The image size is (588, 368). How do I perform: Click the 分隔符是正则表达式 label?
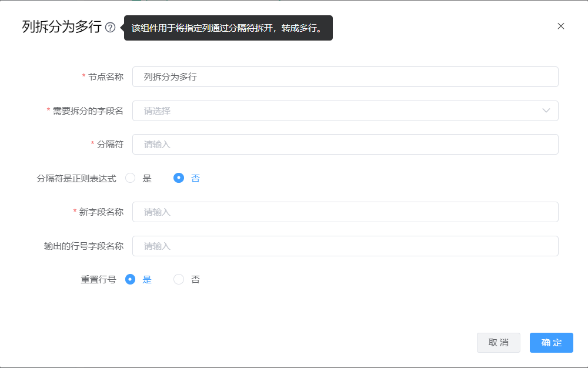pos(76,178)
